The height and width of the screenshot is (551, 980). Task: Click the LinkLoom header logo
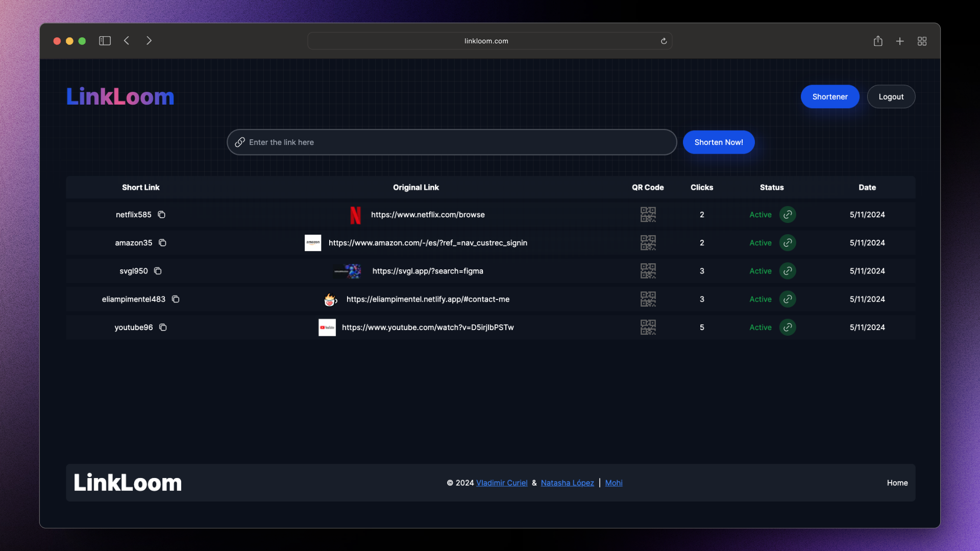pos(120,96)
